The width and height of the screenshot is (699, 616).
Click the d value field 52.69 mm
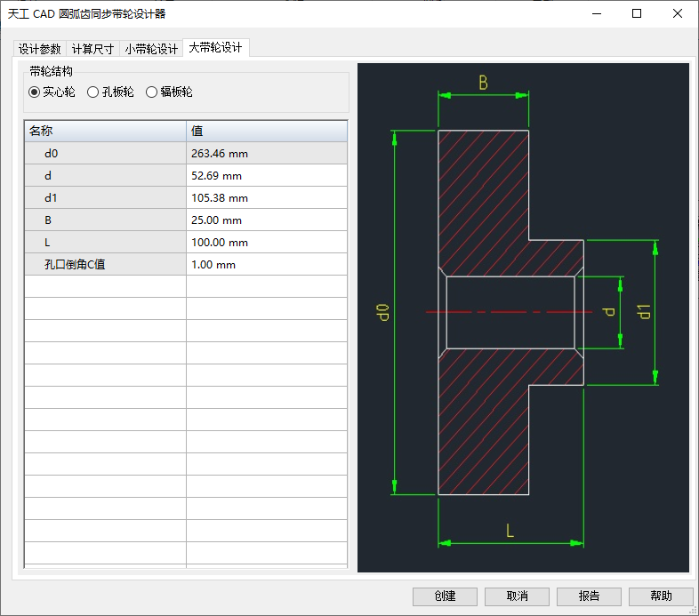tap(266, 176)
